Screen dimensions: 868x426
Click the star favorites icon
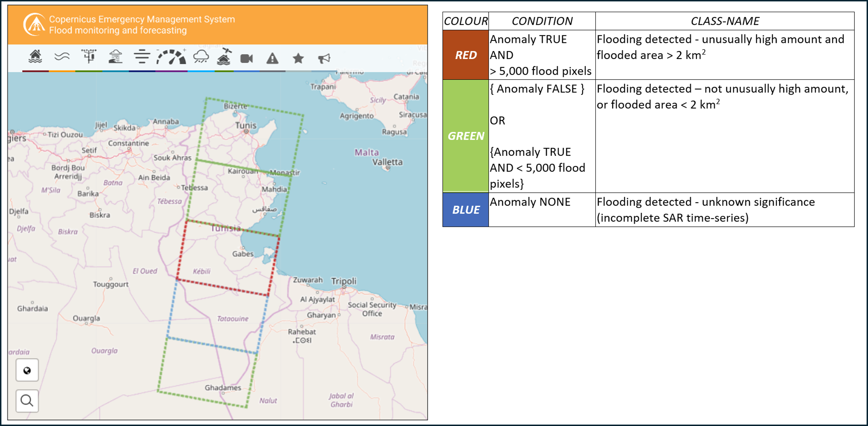click(298, 59)
